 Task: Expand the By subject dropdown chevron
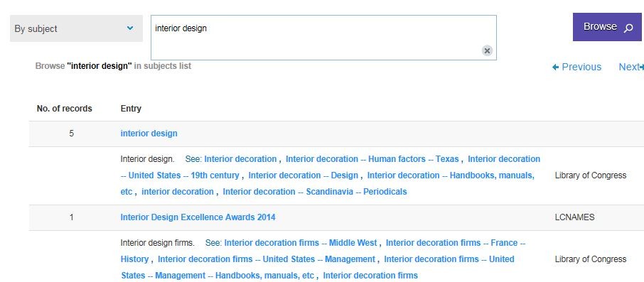click(x=130, y=28)
